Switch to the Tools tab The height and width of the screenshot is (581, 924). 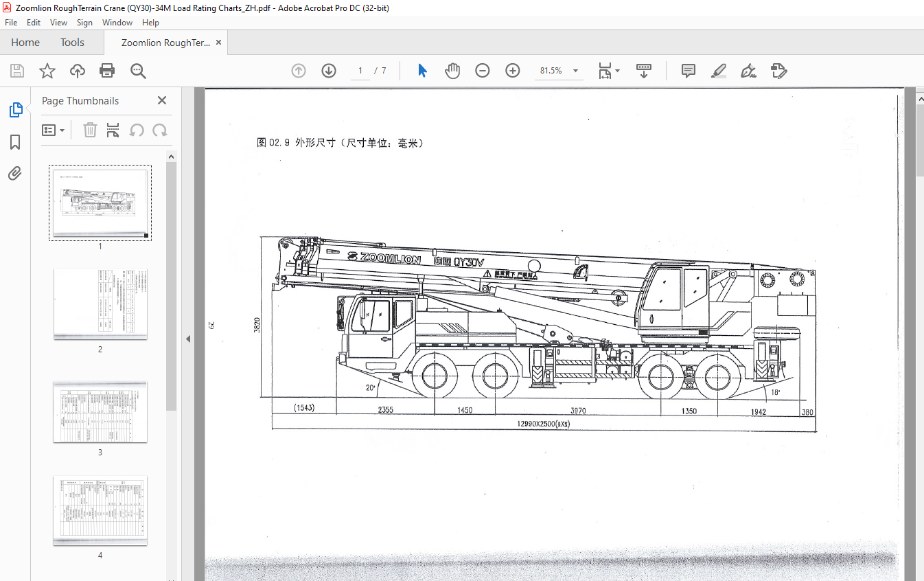coord(72,43)
